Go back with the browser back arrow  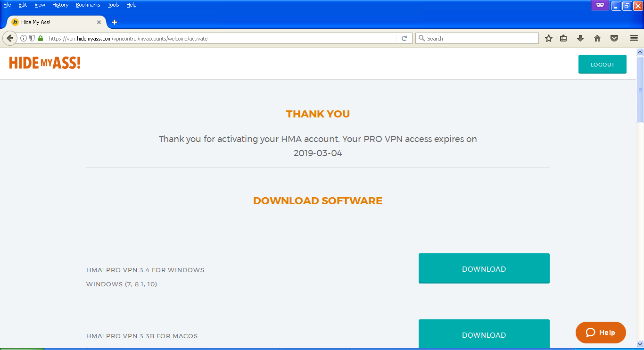10,38
